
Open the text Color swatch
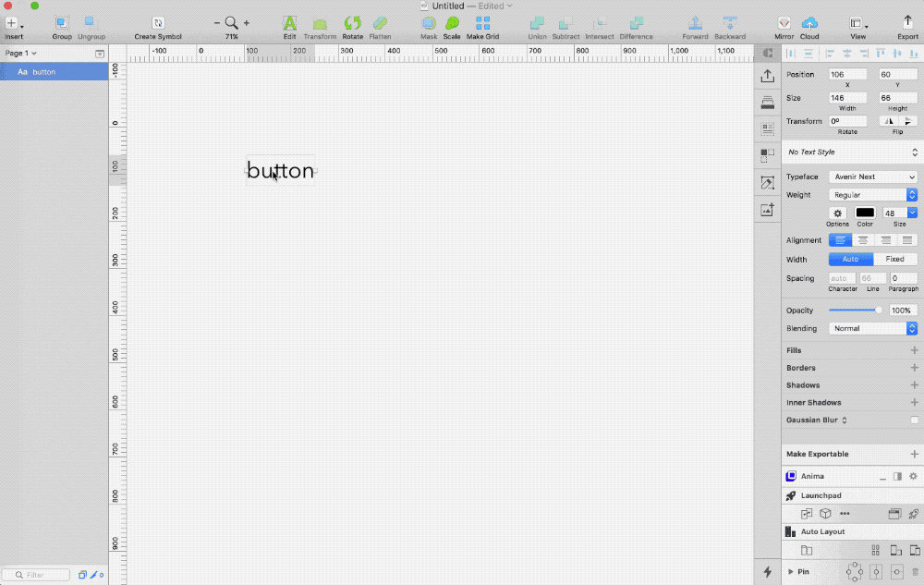point(865,213)
